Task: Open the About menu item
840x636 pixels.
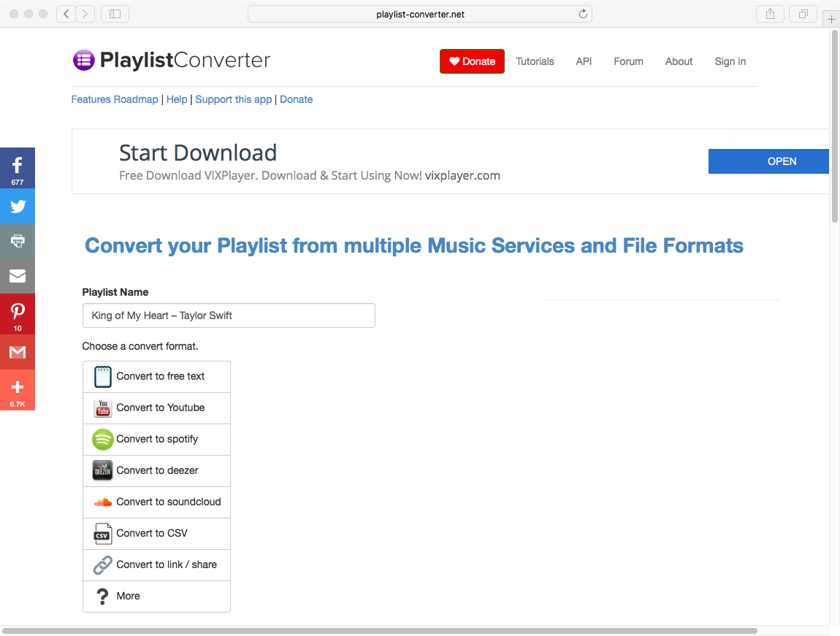Action: point(679,61)
